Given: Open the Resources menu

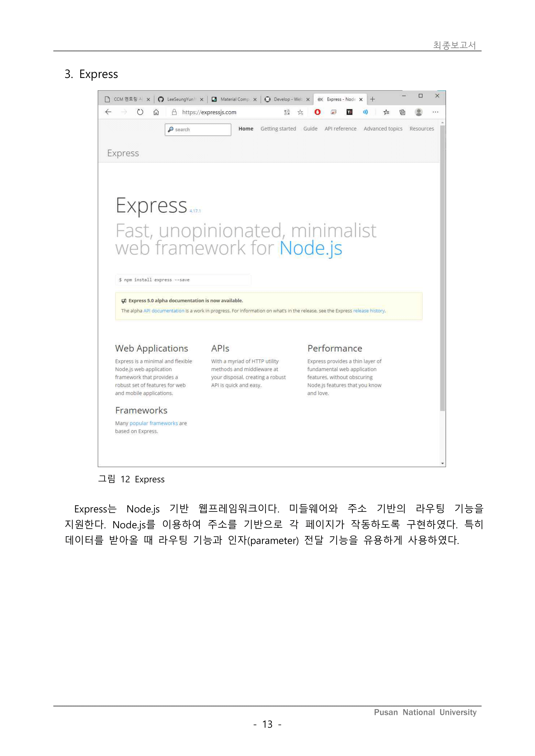Looking at the screenshot, I should (x=422, y=129).
